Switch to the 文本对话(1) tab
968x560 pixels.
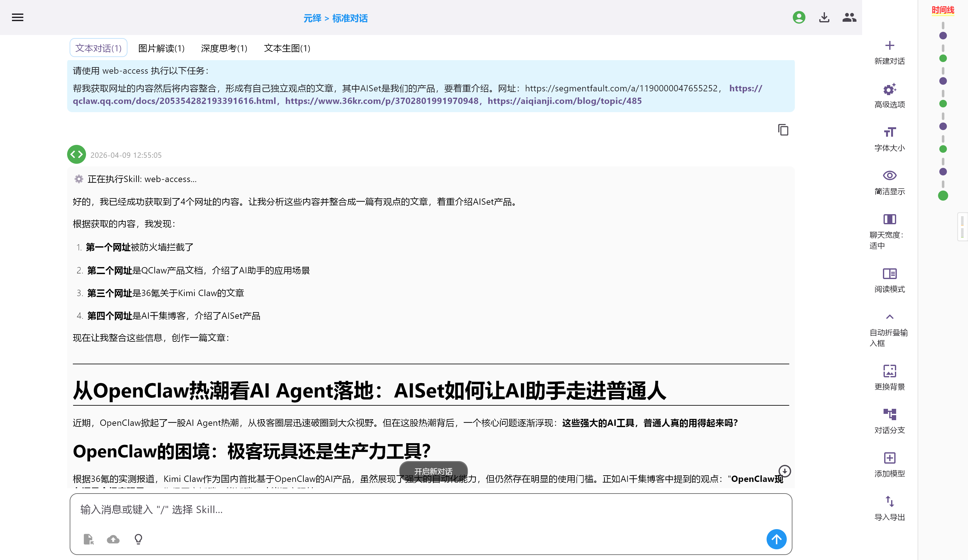click(98, 48)
